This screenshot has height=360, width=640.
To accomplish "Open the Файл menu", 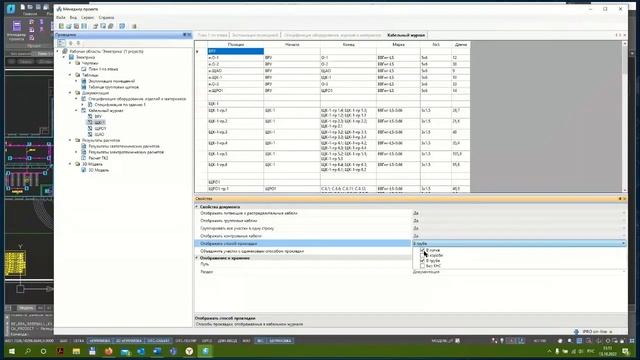I will click(60, 18).
